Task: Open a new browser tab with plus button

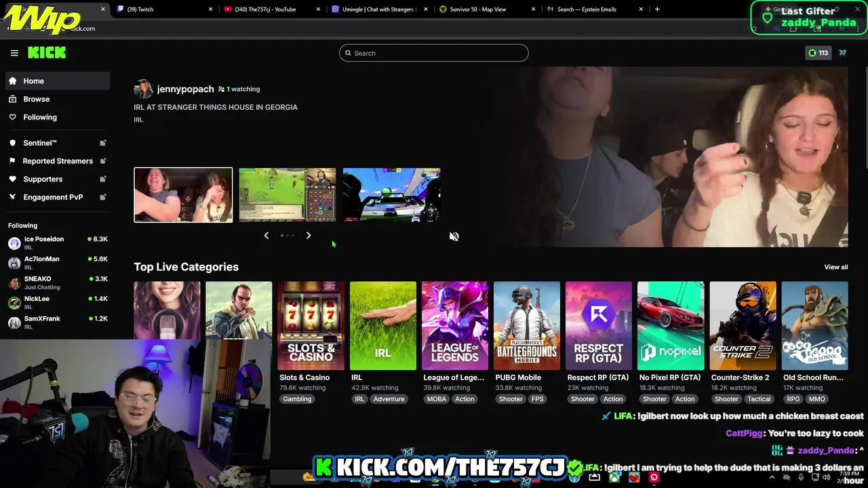Action: point(656,9)
